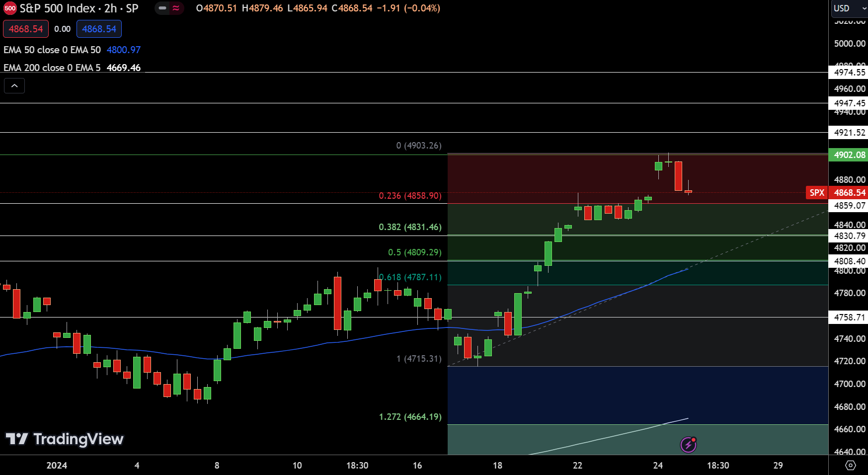The width and height of the screenshot is (868, 475).
Task: Select the EMA 50 close indicator legend
Action: tap(52, 50)
